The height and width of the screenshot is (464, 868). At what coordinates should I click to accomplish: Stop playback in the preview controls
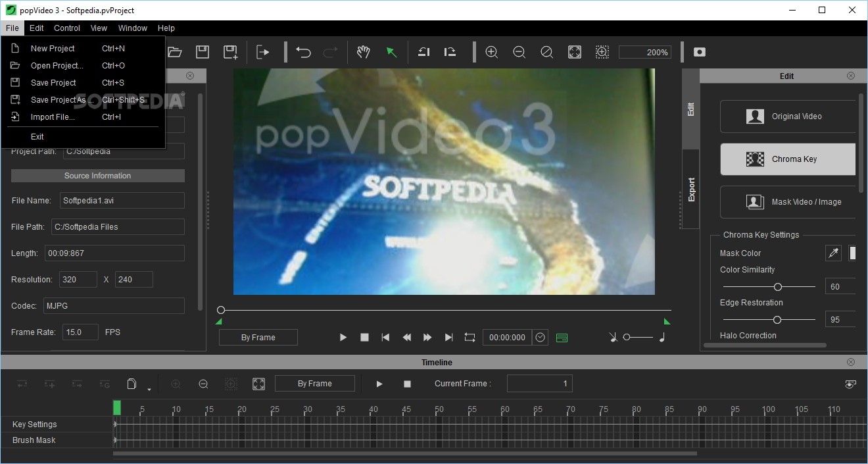pyautogui.click(x=364, y=337)
